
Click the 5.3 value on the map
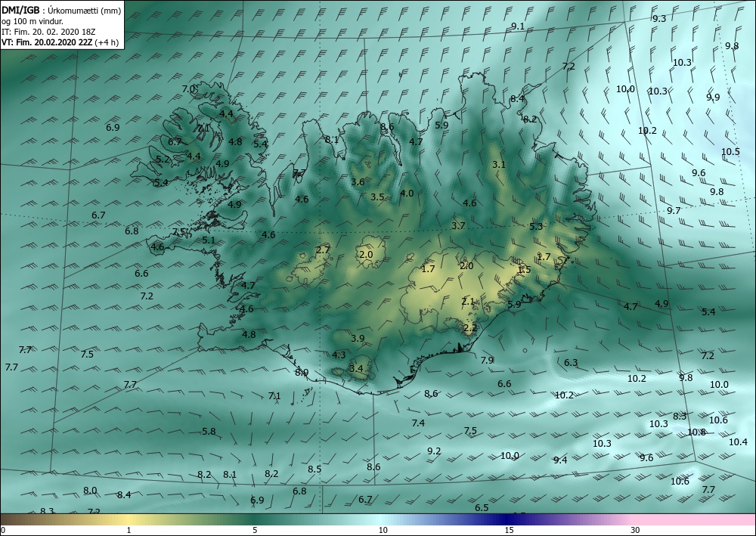(536, 227)
